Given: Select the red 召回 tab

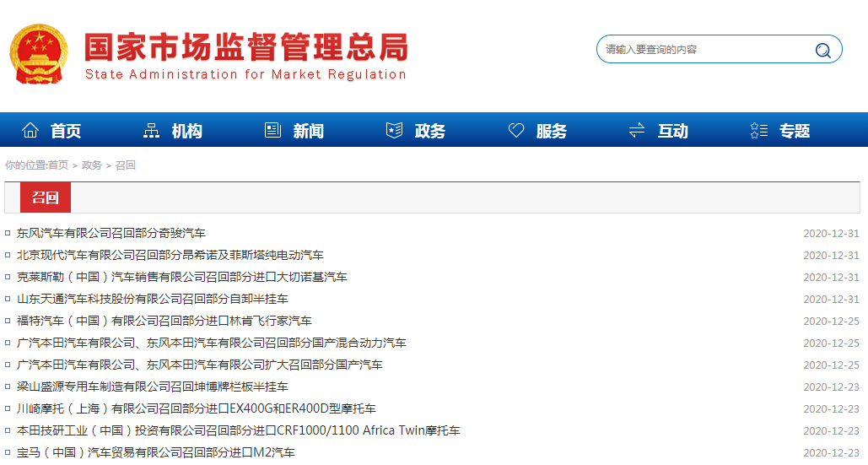Looking at the screenshot, I should click(x=46, y=197).
